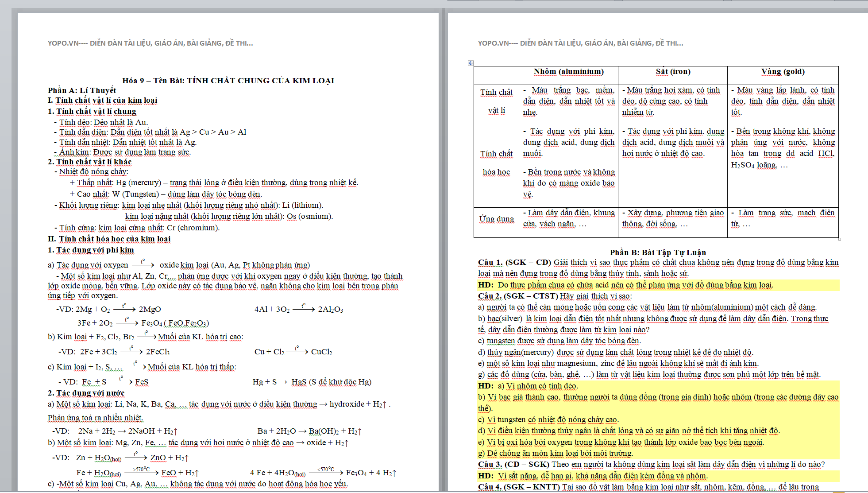The width and height of the screenshot is (868, 493).
Task: Click the equation 'Hg + S → HgS'
Action: 312,382
